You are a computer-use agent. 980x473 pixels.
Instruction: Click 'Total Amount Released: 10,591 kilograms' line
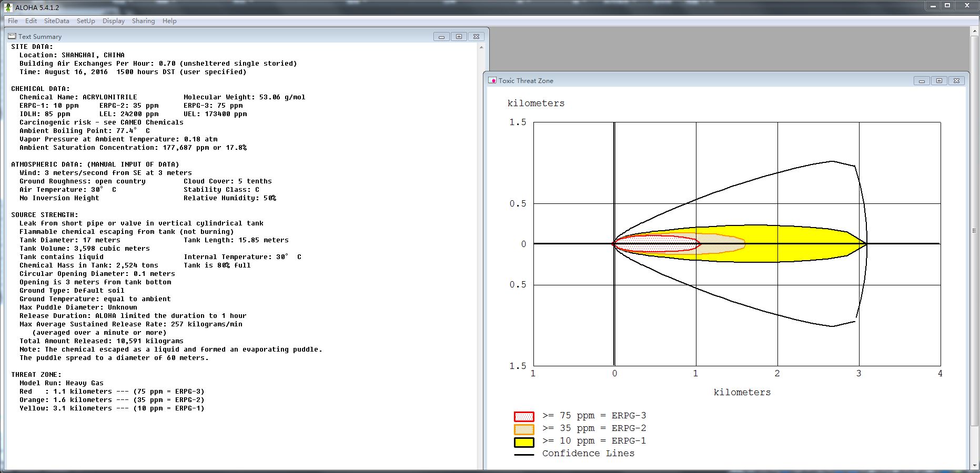pos(102,341)
